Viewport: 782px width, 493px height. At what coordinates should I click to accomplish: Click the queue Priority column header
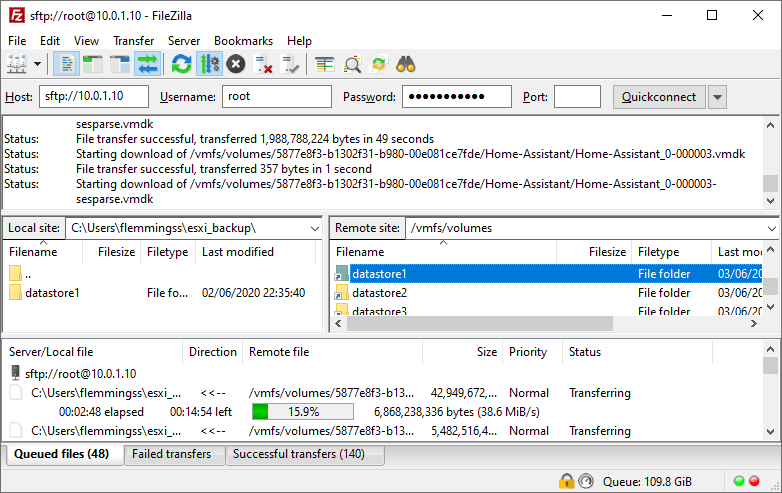point(533,352)
